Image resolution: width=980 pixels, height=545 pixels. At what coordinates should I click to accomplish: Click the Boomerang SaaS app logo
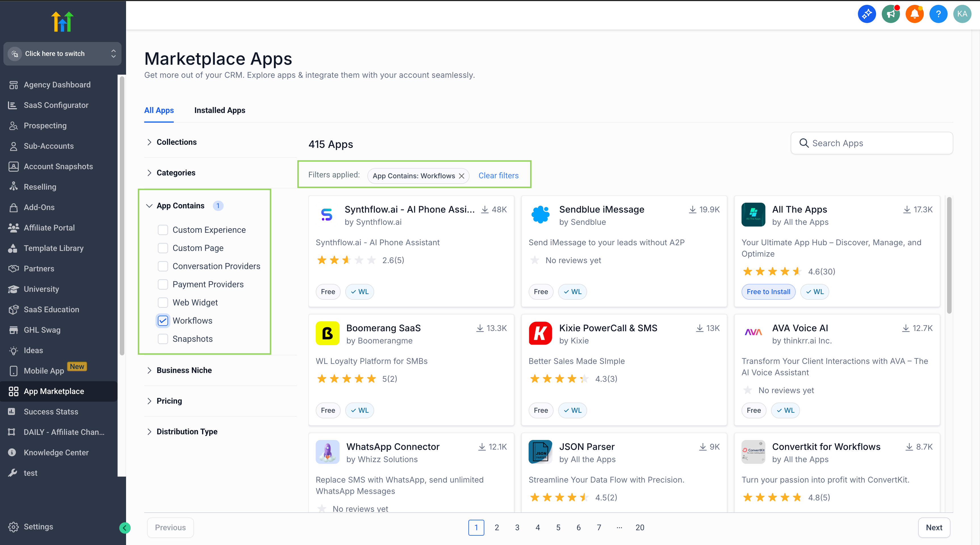click(x=327, y=333)
